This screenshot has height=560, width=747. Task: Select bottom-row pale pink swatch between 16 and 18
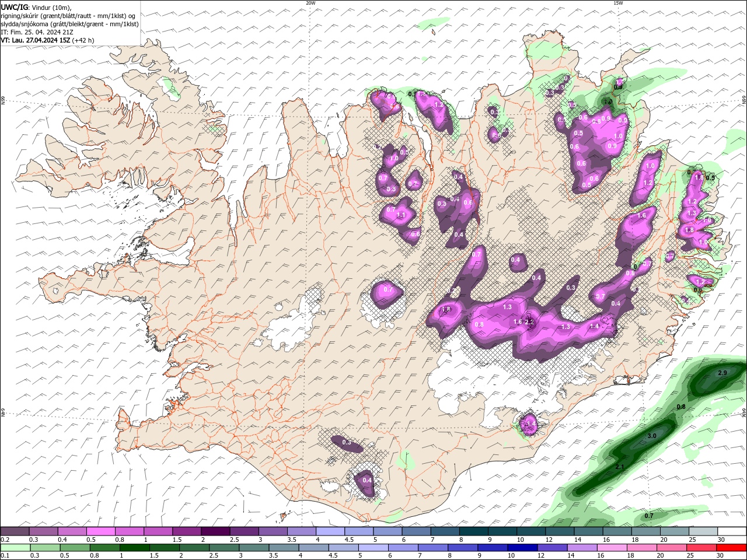[x=611, y=547]
